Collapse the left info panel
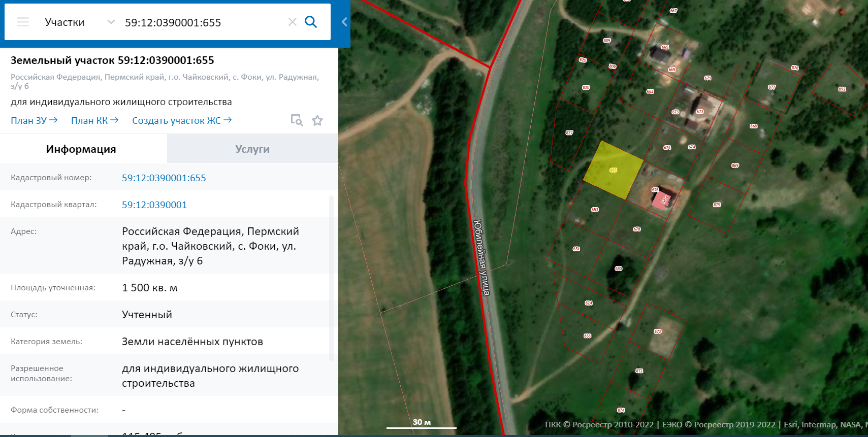This screenshot has height=437, width=868. (x=344, y=22)
